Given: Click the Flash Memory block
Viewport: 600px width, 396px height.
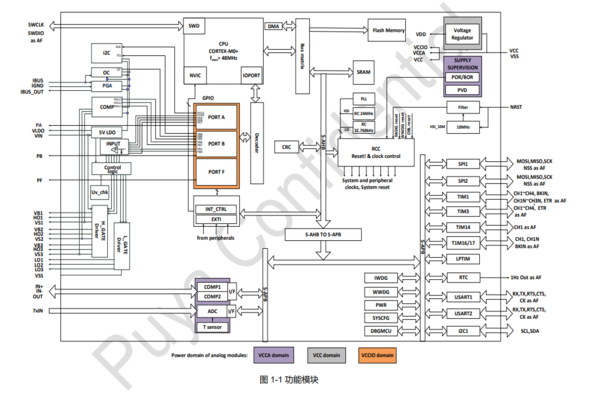Looking at the screenshot, I should click(386, 30).
